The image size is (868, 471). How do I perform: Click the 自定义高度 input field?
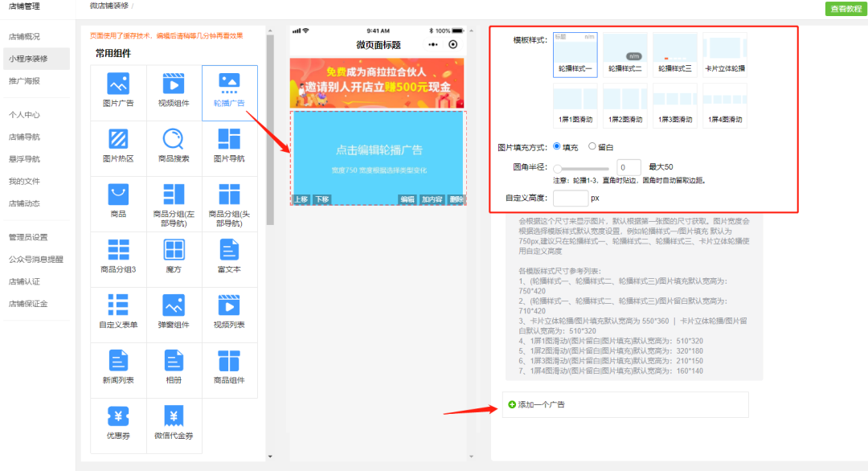click(x=572, y=196)
